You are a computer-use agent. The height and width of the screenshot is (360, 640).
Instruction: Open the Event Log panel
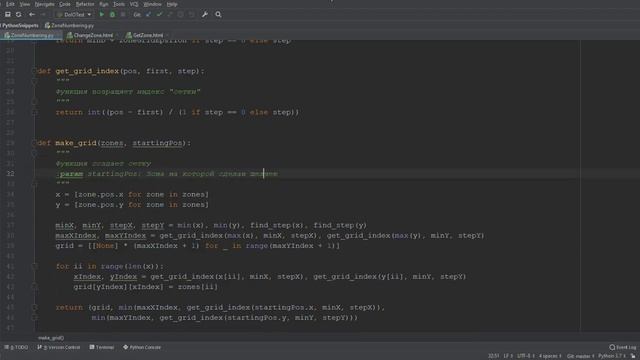click(622, 347)
